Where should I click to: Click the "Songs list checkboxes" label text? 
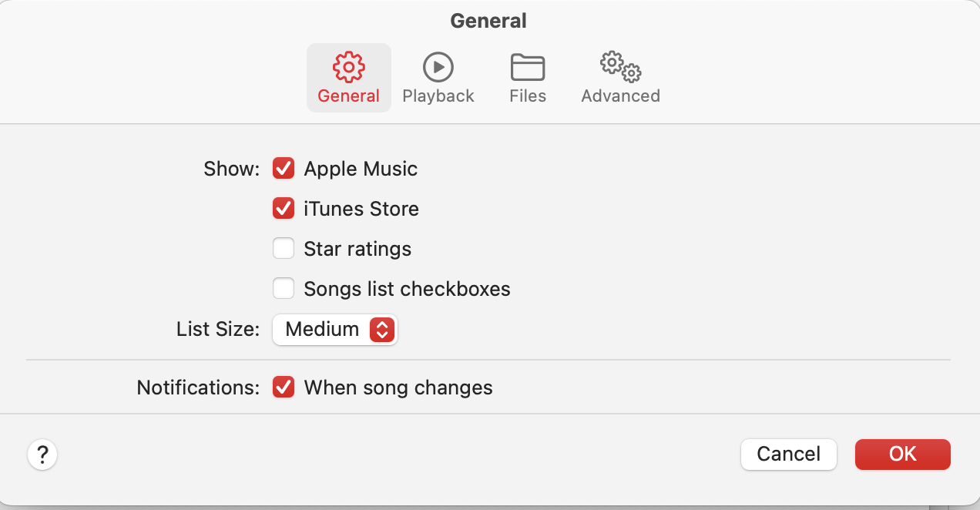click(407, 289)
